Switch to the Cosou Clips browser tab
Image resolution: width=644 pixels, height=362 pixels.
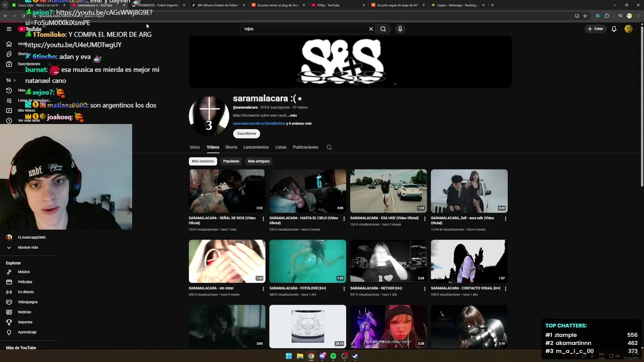[38, 5]
